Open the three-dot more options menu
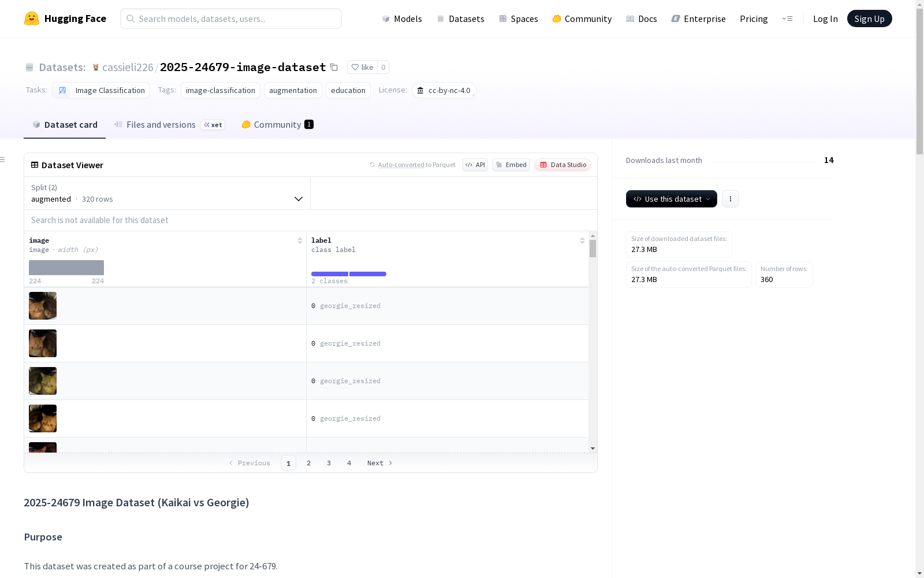 [730, 199]
